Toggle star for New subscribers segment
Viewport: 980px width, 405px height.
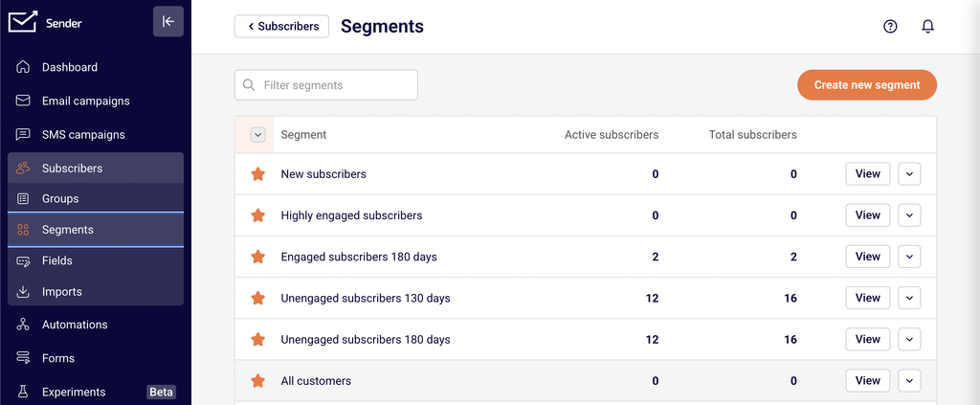pyautogui.click(x=257, y=173)
